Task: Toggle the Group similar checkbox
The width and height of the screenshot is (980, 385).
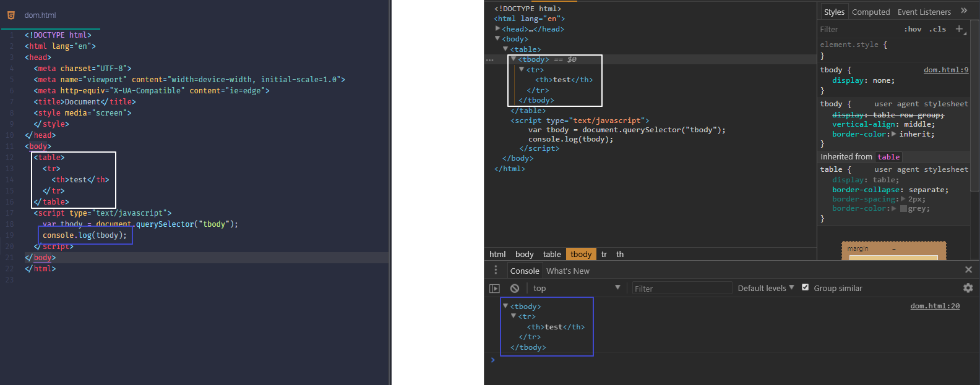Action: point(805,287)
